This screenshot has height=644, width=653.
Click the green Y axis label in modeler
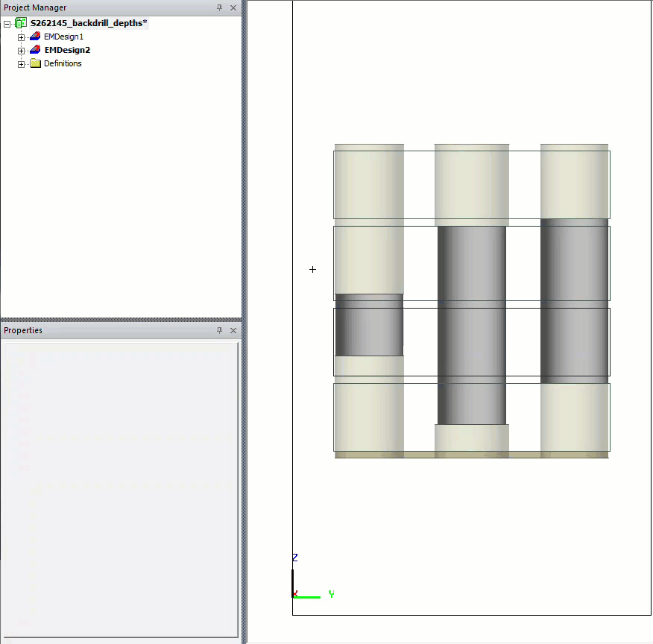click(330, 594)
